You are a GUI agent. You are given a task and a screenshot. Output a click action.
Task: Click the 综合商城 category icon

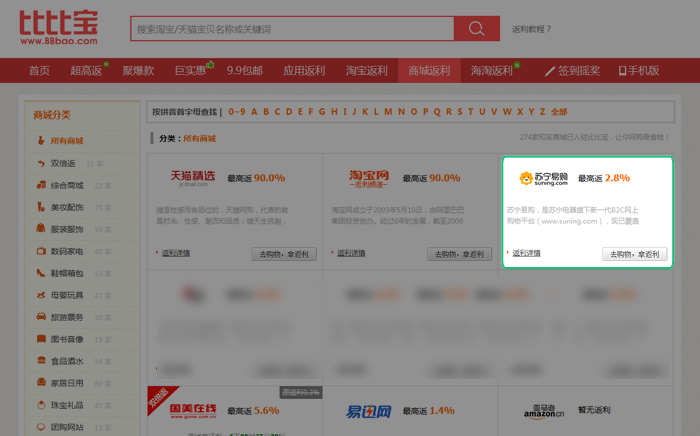[x=41, y=185]
